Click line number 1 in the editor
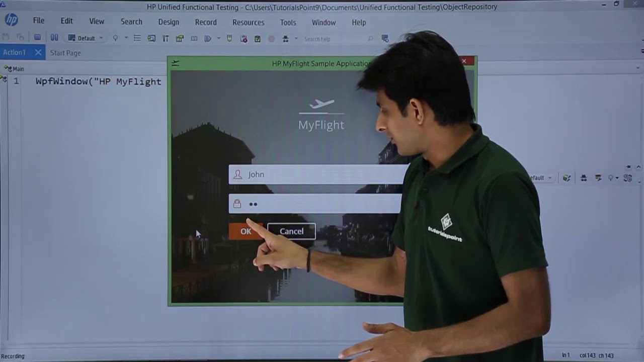The image size is (644, 362). (x=16, y=81)
